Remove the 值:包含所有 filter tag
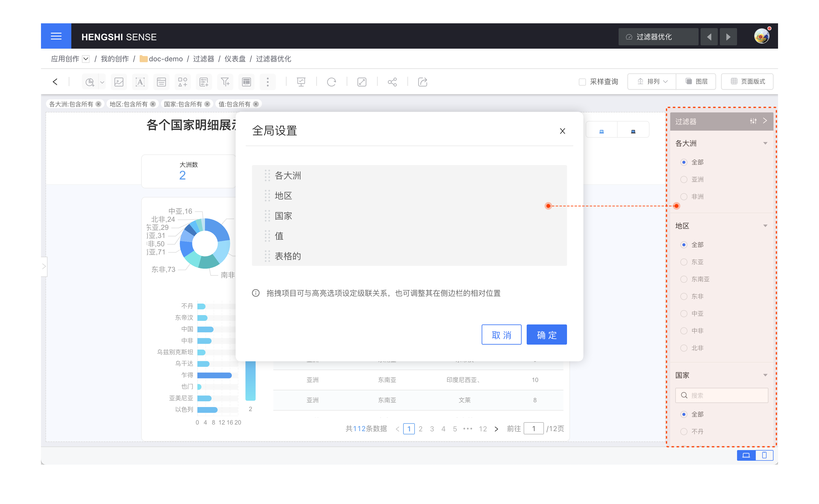This screenshot has width=819, height=504. (x=256, y=104)
